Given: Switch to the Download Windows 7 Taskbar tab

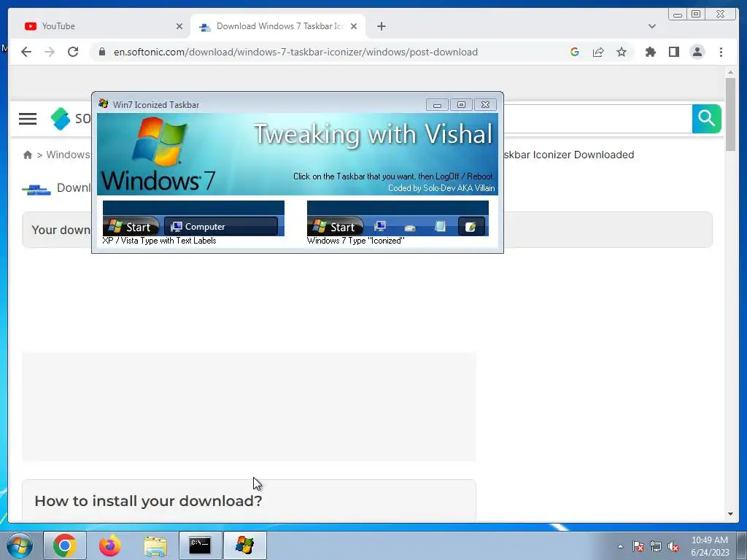Looking at the screenshot, I should point(278,26).
